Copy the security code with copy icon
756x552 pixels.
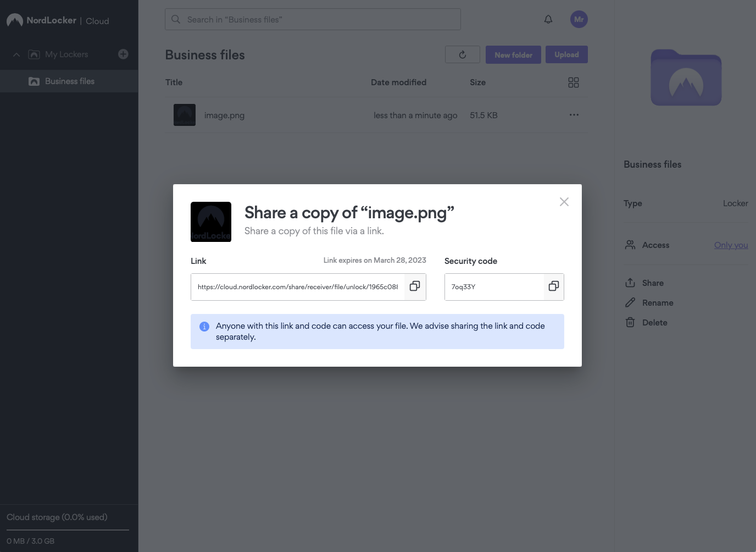coord(553,286)
